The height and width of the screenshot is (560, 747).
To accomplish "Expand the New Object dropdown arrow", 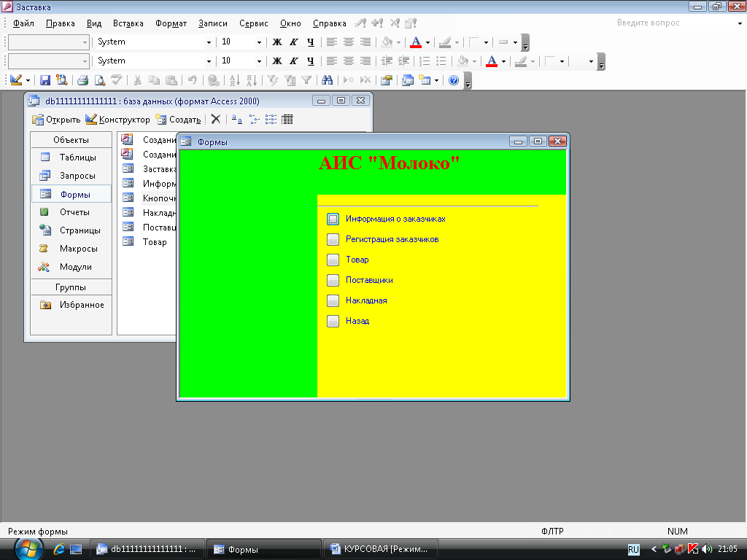I will point(436,80).
